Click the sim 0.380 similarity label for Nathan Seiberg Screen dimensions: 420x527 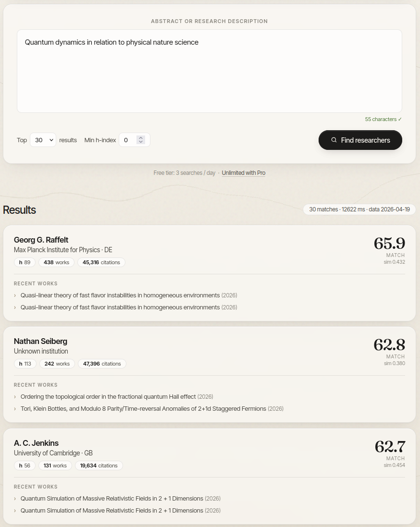[x=395, y=363]
